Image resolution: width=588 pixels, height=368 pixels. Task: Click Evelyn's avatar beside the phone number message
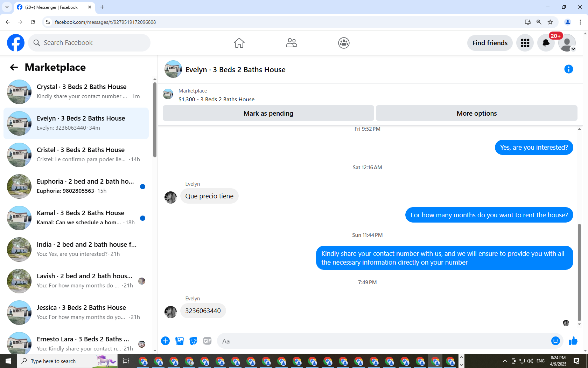pyautogui.click(x=170, y=312)
